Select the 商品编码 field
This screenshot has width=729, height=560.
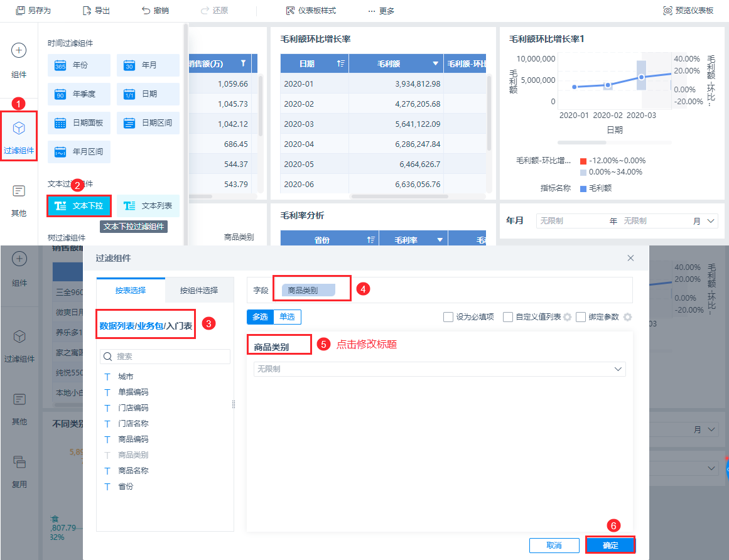coord(134,439)
